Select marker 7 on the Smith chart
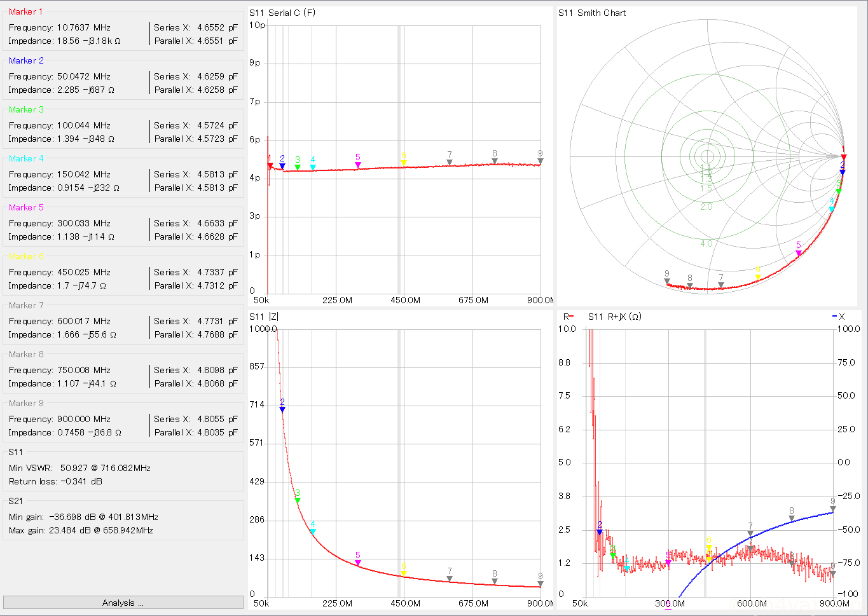868x616 pixels. 721,285
